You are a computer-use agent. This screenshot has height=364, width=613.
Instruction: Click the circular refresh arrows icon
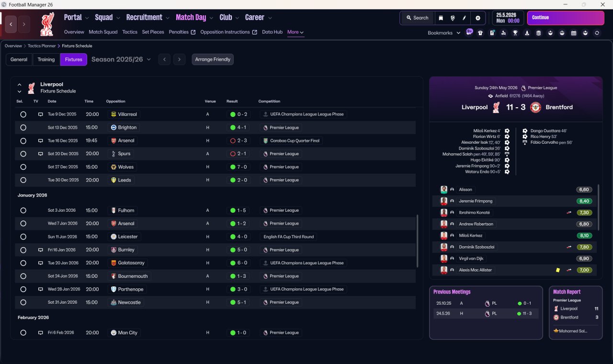pos(597,33)
